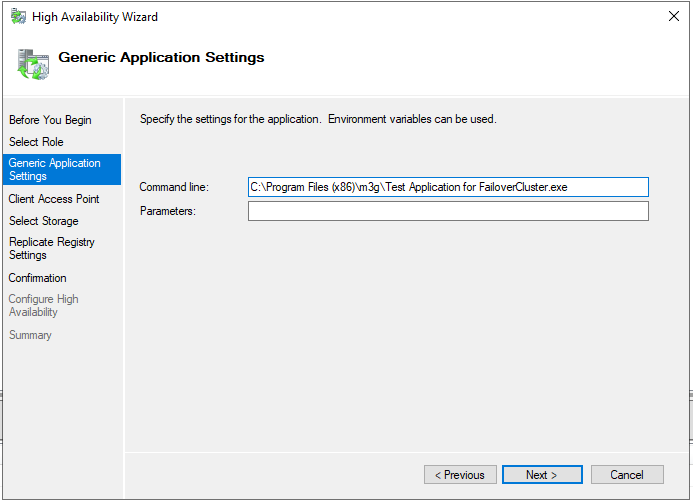The width and height of the screenshot is (693, 503).
Task: Click the Summary step in sidebar
Action: click(30, 335)
